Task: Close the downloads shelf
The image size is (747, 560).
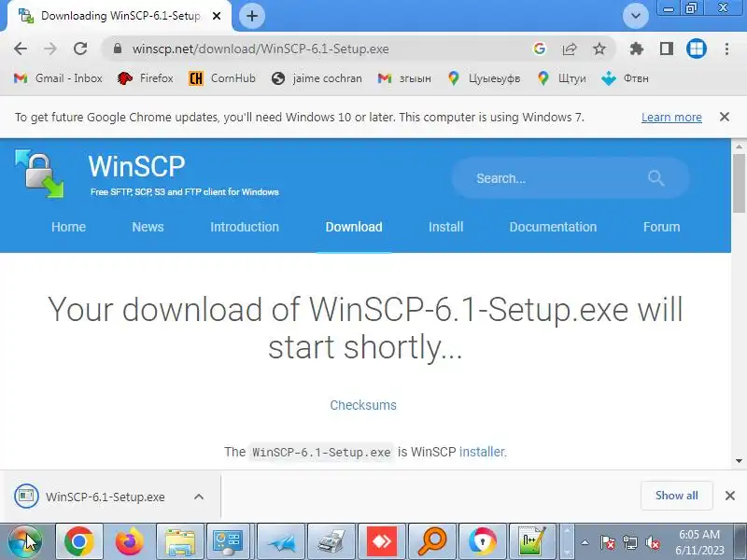Action: point(729,496)
